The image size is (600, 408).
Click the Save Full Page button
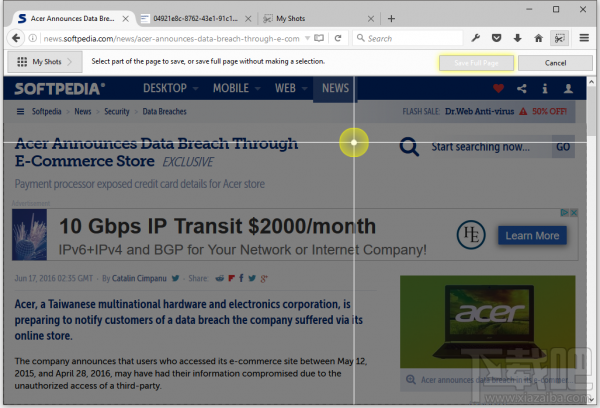(x=476, y=63)
